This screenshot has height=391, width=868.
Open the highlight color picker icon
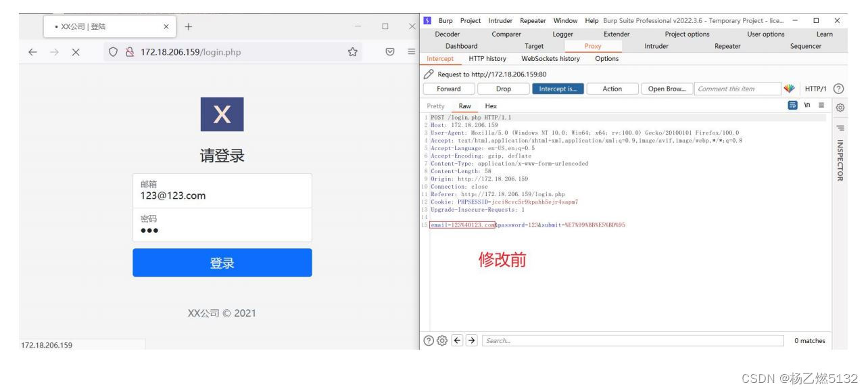tap(789, 89)
